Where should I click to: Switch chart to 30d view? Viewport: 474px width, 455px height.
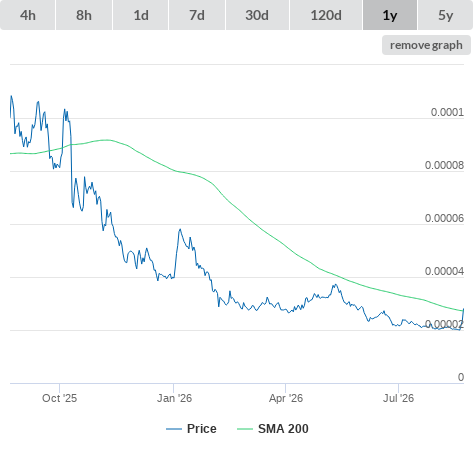pyautogui.click(x=257, y=15)
